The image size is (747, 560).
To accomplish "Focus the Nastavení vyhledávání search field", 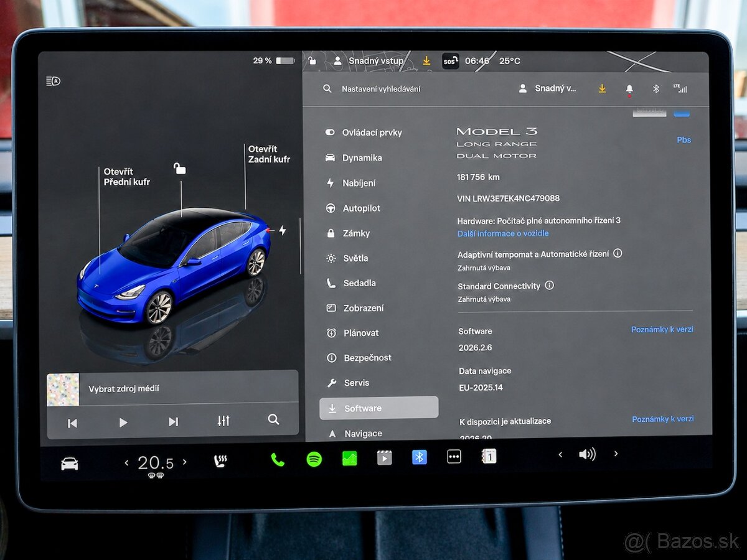I will coord(381,89).
